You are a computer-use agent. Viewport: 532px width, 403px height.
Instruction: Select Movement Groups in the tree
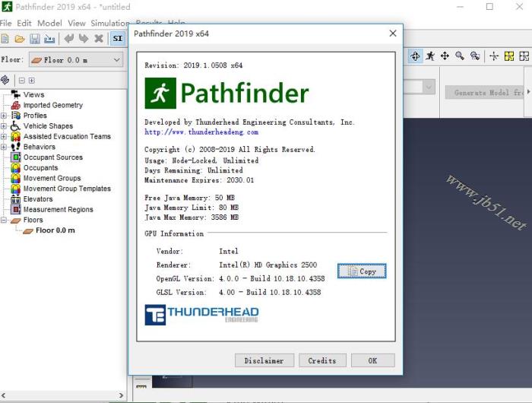(52, 178)
